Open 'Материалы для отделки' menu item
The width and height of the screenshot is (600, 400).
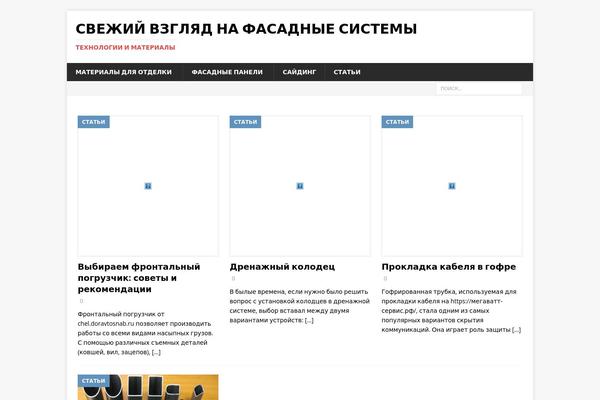[124, 72]
